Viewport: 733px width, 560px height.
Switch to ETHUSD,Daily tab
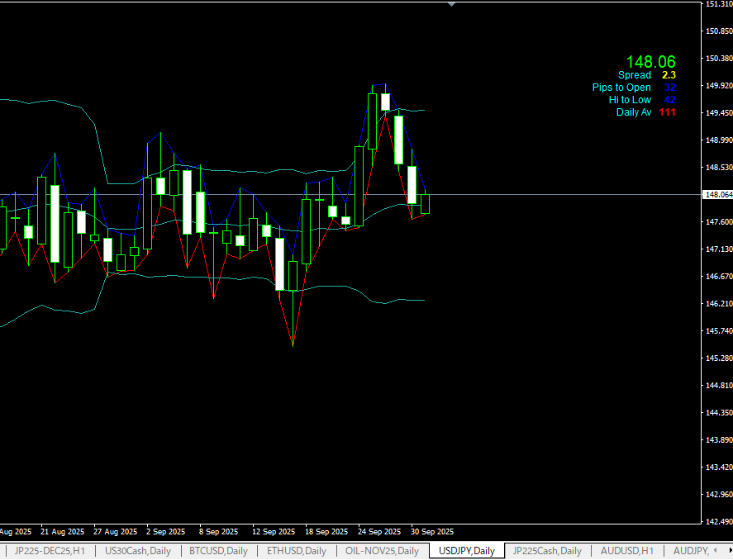(x=296, y=551)
